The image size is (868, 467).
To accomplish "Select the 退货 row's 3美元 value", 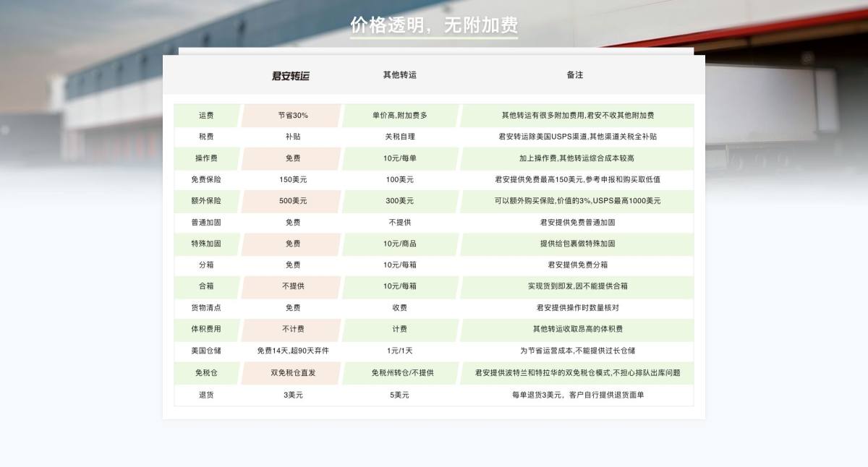I will [x=292, y=395].
